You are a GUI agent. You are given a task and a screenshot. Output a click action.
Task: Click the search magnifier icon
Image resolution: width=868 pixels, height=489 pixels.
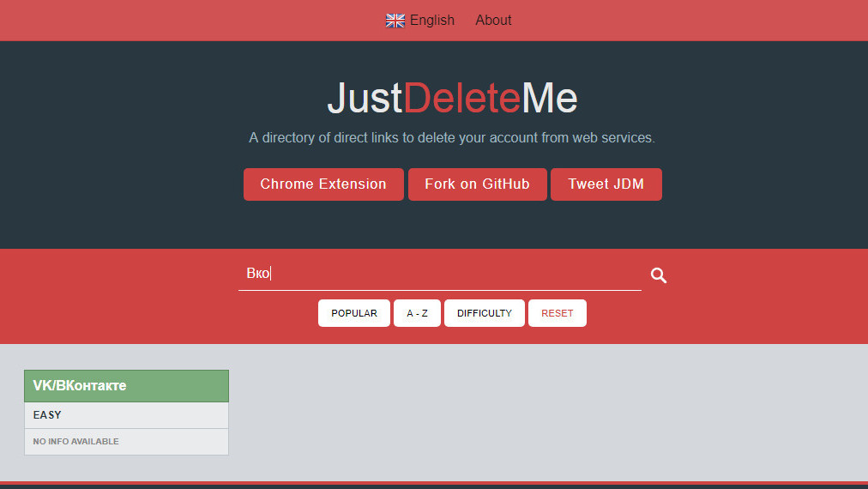point(658,275)
